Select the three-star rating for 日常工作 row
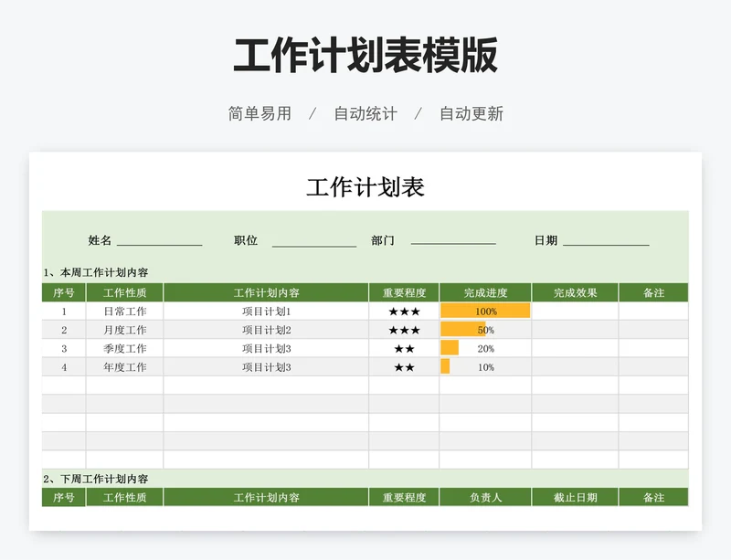Image resolution: width=731 pixels, height=560 pixels. (404, 312)
